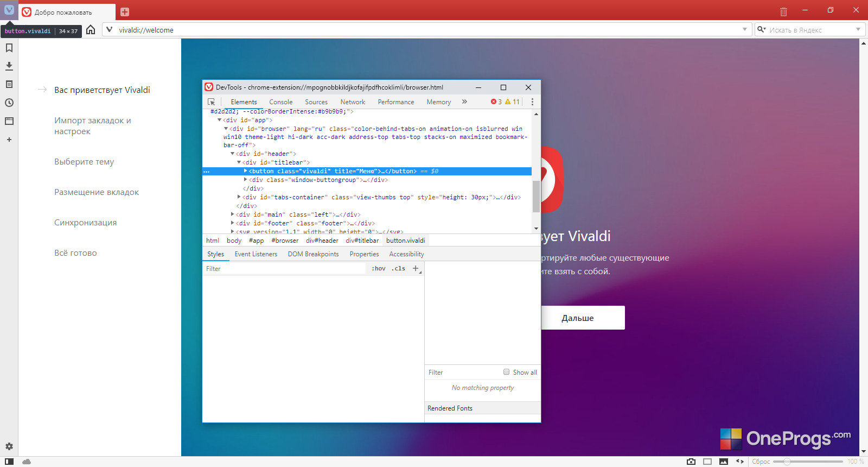Collapse the div id="titlebar" node
The height and width of the screenshot is (467, 868).
[239, 162]
